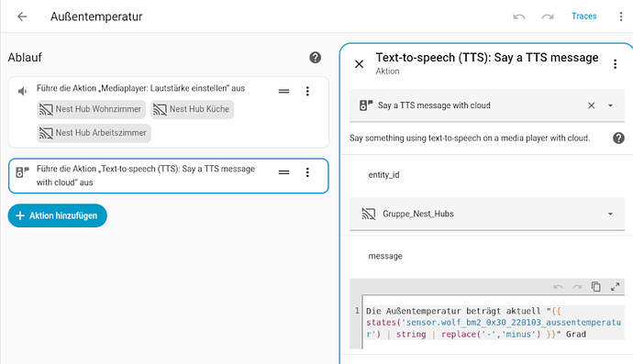Open menu of TTS message action

(307, 172)
